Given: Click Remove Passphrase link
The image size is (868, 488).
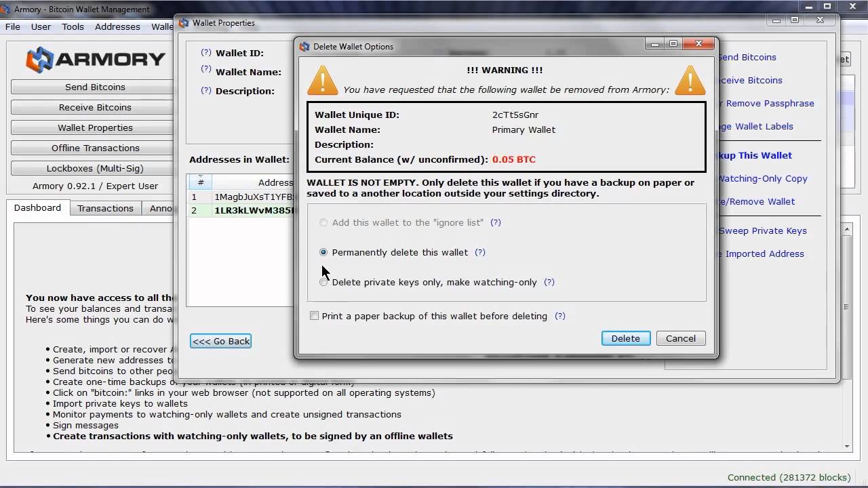Looking at the screenshot, I should tap(767, 103).
